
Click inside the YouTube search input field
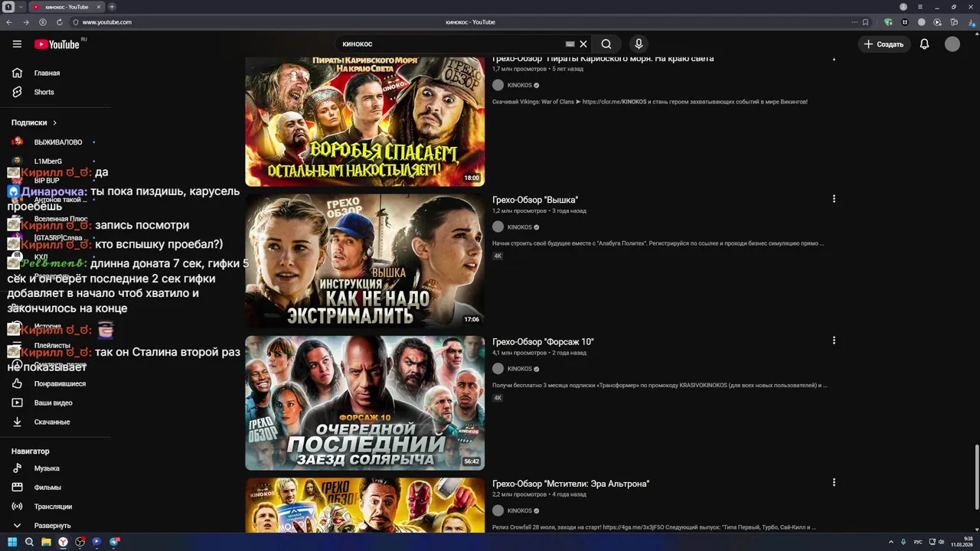tap(450, 44)
